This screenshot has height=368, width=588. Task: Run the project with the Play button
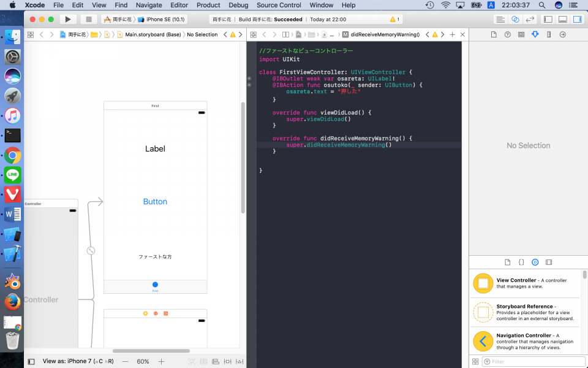tap(68, 19)
